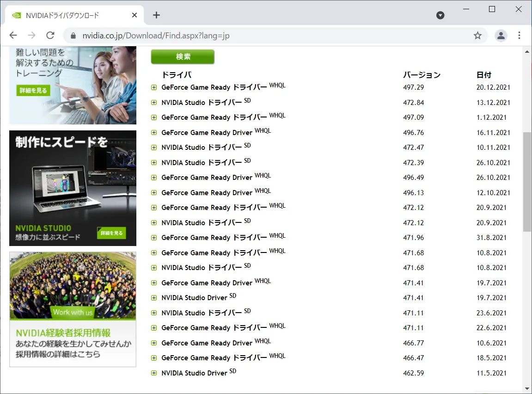Click the 日付 column header
This screenshot has height=394, width=532.
point(484,74)
